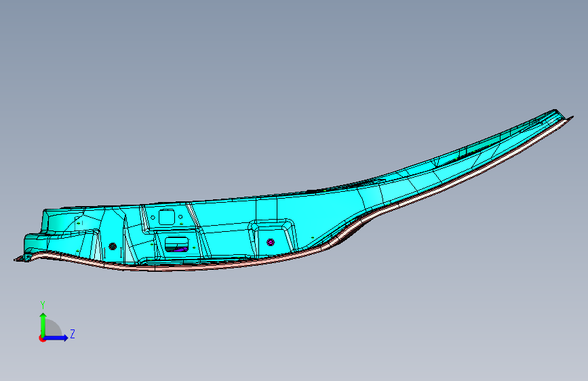Pick the rectangular cutout showing the purple part
Viewport: 588px width, 381px height.
pos(176,245)
